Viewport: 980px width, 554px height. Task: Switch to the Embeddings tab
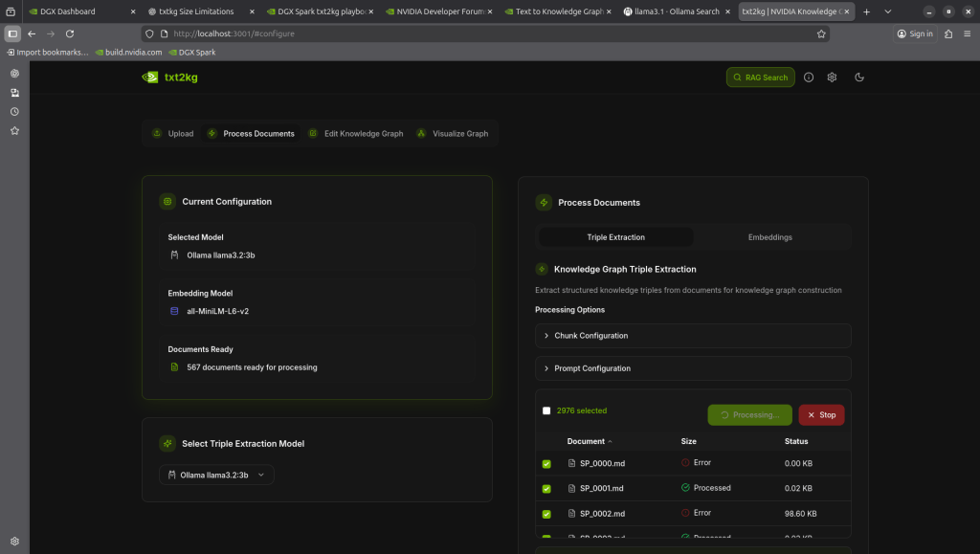click(x=769, y=237)
